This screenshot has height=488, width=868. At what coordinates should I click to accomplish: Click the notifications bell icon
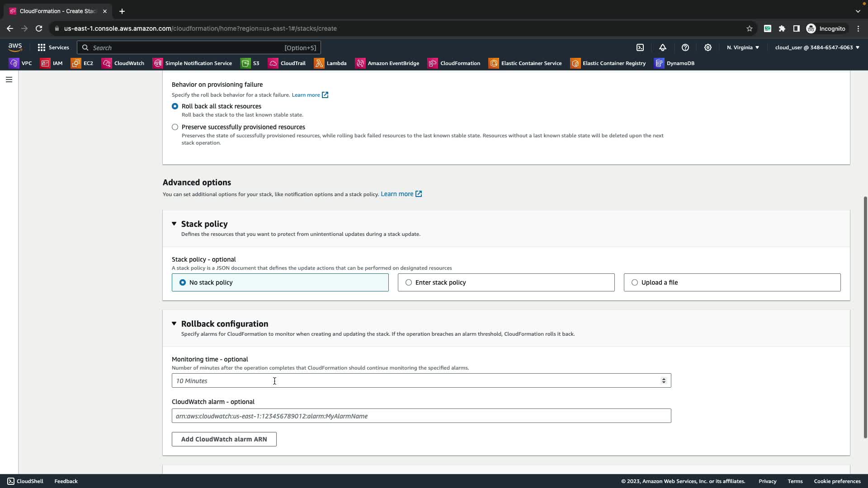click(x=663, y=47)
